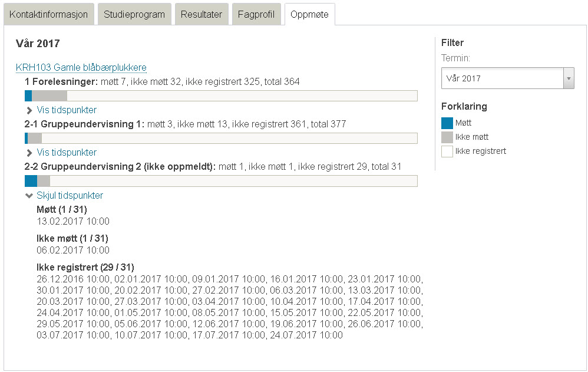Viewport: 588px width, 372px height.
Task: Click the Oppmøte tab
Action: tap(309, 14)
